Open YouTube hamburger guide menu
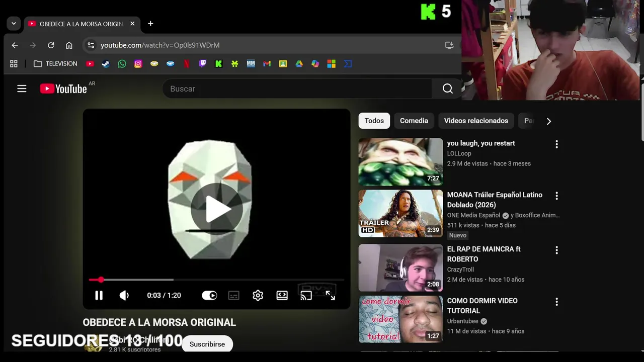Screen dimensions: 644x362 (x=22, y=88)
